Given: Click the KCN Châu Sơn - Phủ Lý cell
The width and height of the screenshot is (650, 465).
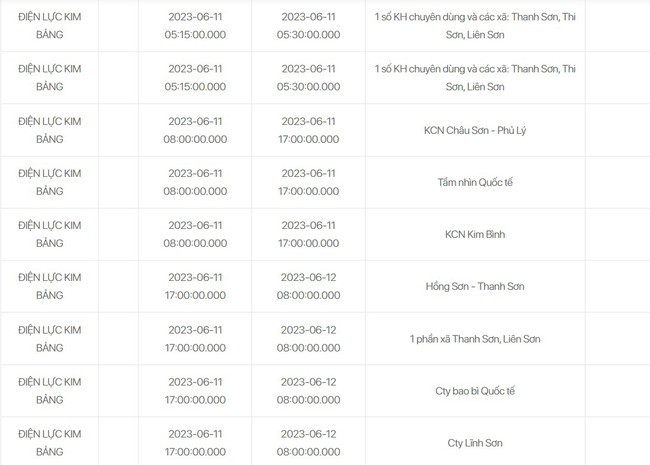Looking at the screenshot, I should point(476,129).
